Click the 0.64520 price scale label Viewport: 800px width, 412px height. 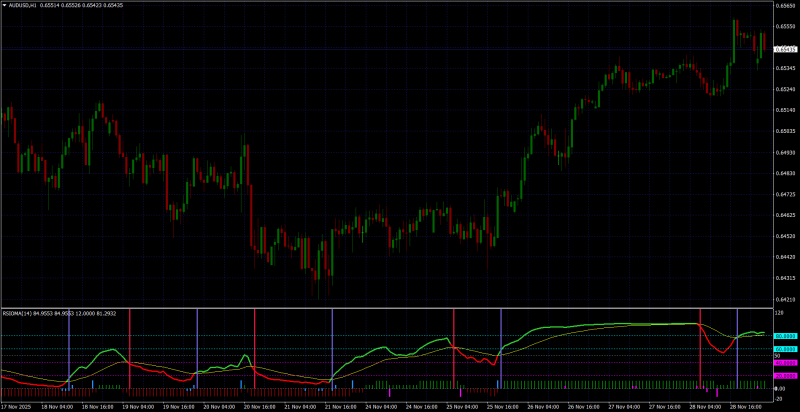pyautogui.click(x=784, y=237)
